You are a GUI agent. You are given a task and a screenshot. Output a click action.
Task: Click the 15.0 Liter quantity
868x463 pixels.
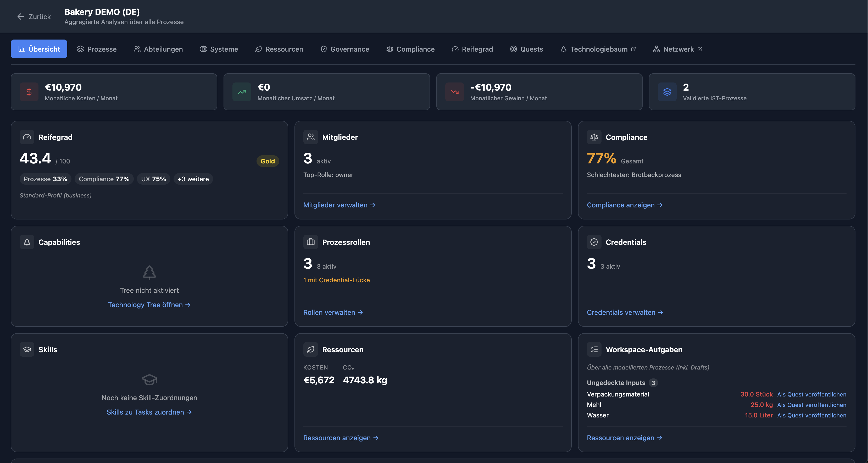[x=759, y=415]
